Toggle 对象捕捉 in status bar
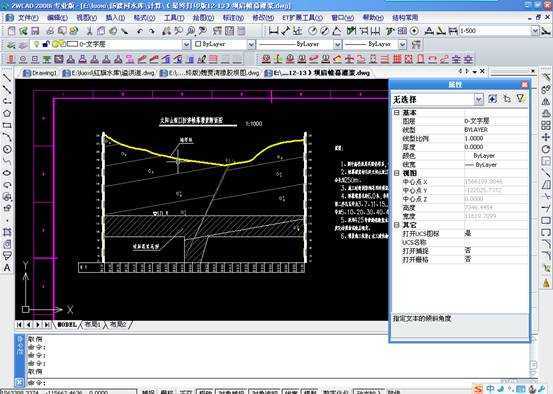The width and height of the screenshot is (553, 394). (231, 392)
